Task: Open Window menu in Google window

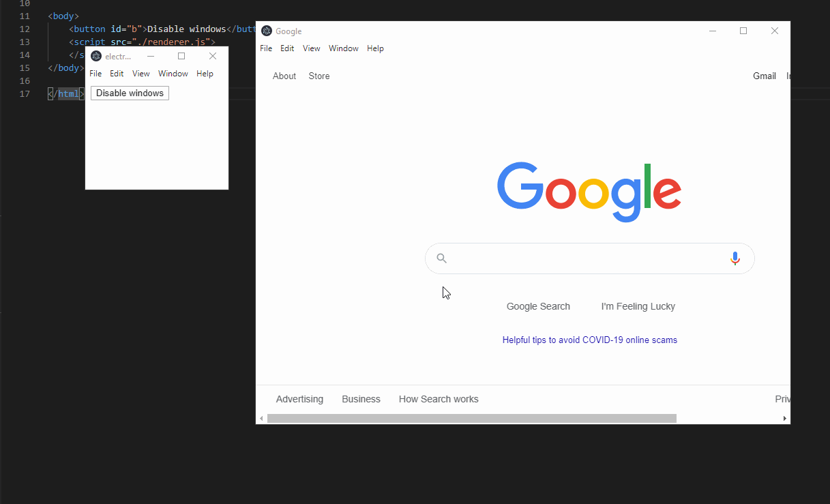Action: pyautogui.click(x=344, y=48)
